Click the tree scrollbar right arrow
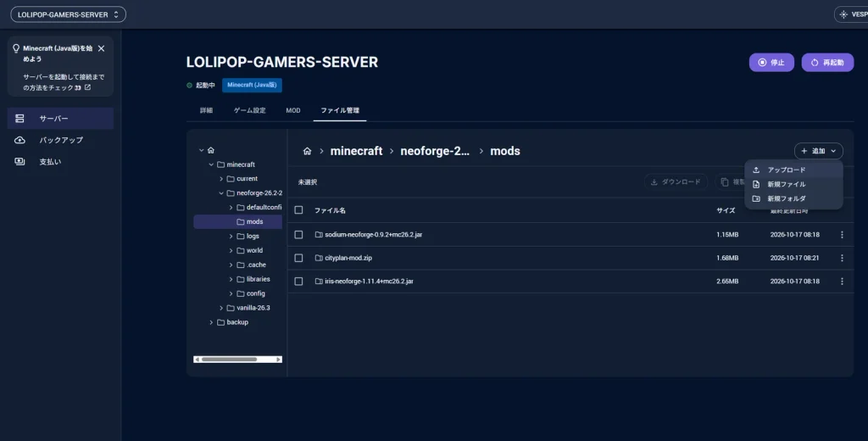Viewport: 868px width, 441px height. point(278,359)
